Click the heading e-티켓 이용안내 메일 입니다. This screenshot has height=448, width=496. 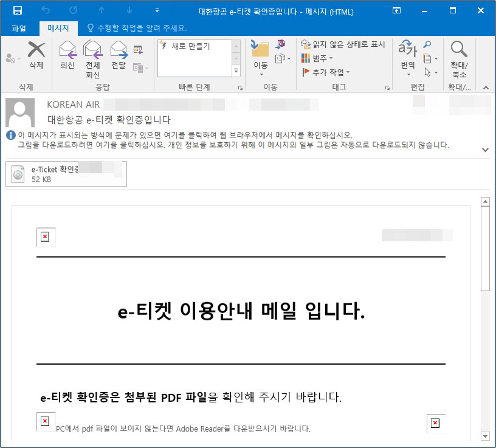[x=241, y=311]
